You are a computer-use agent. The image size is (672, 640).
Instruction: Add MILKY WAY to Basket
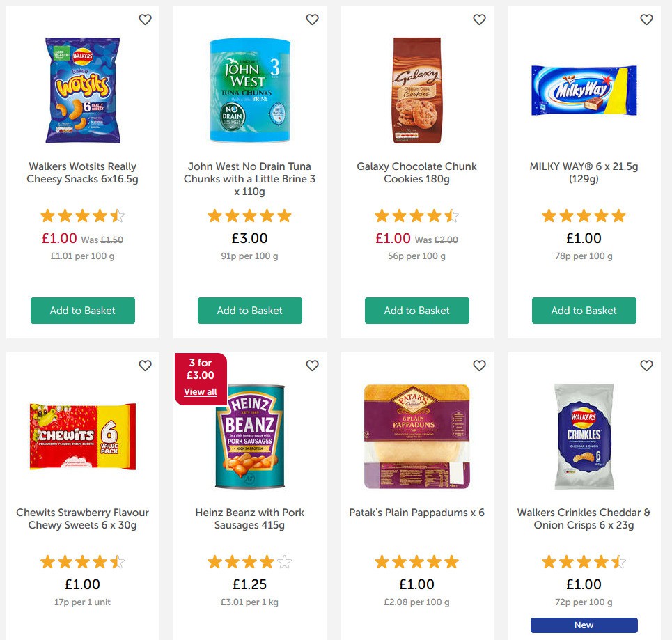584,311
